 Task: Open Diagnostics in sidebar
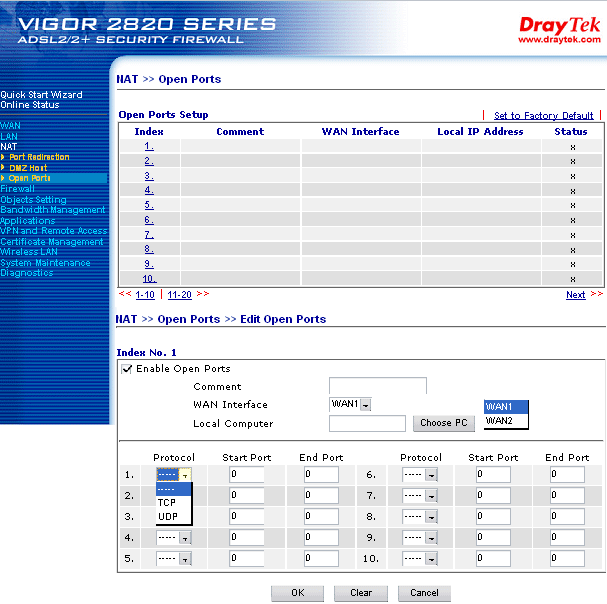coord(27,273)
